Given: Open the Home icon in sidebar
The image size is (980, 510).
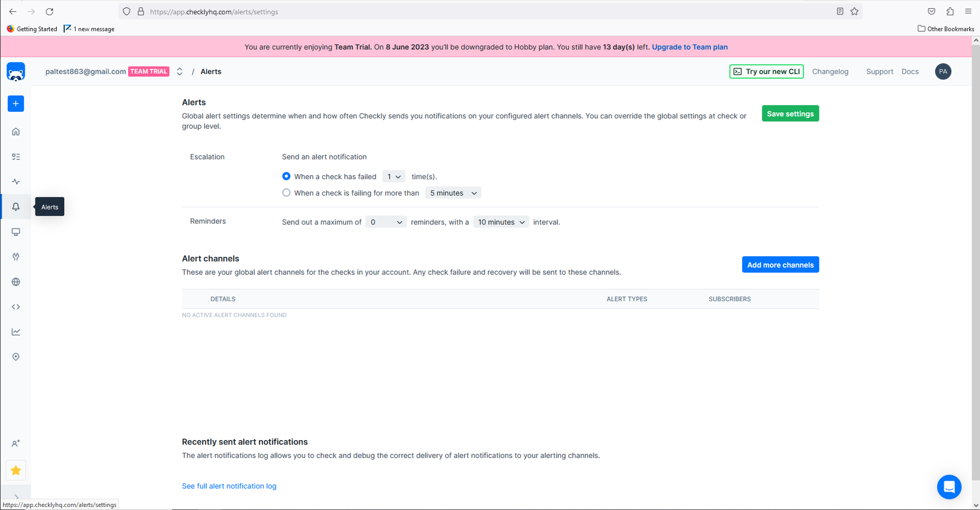Looking at the screenshot, I should pos(16,132).
